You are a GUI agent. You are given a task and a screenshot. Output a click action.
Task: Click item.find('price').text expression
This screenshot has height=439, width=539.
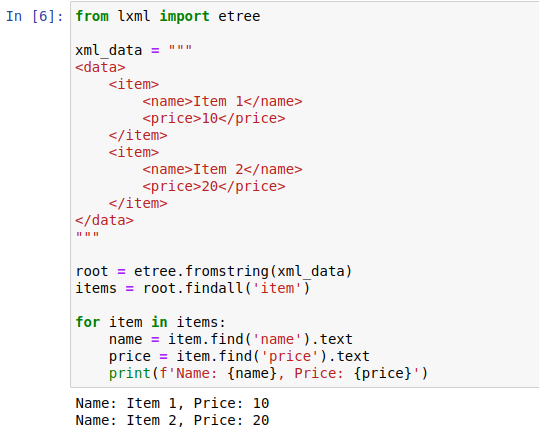[273, 356]
